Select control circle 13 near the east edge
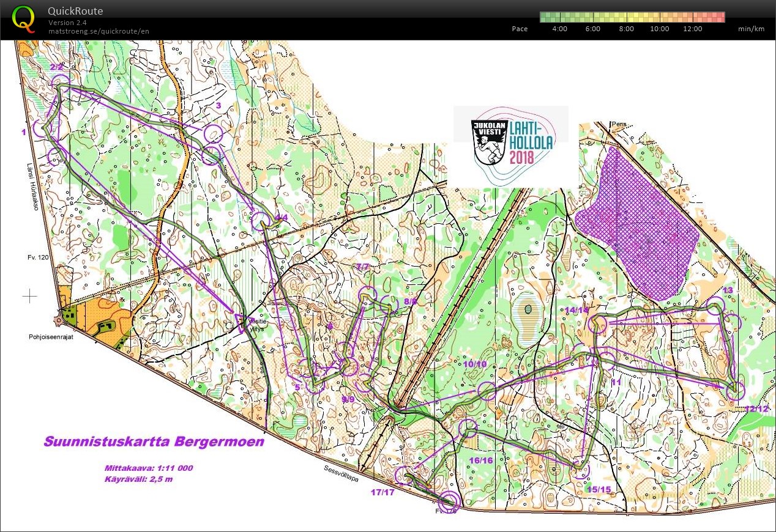 715,306
